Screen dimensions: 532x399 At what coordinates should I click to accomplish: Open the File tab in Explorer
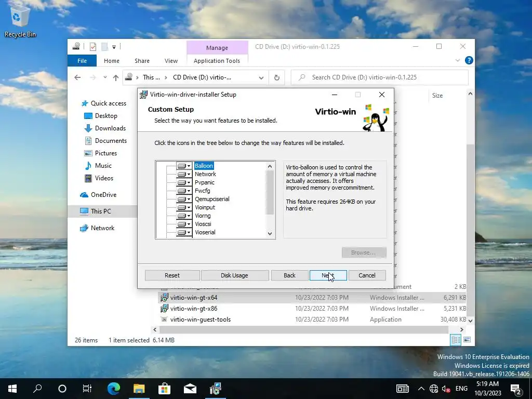[82, 61]
